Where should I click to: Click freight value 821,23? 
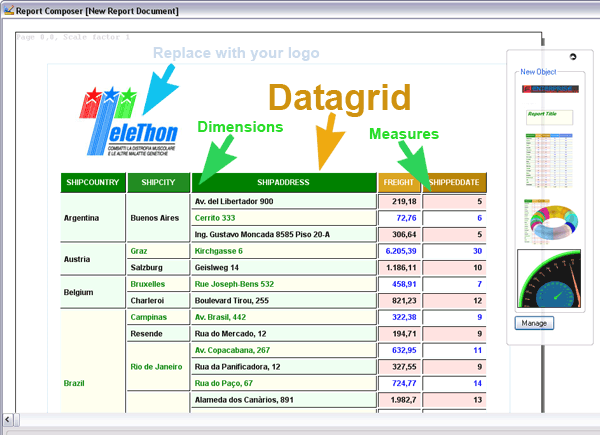399,301
